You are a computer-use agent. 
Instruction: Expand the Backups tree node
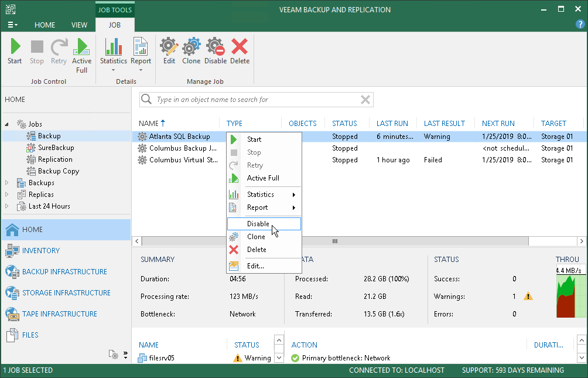pos(7,183)
